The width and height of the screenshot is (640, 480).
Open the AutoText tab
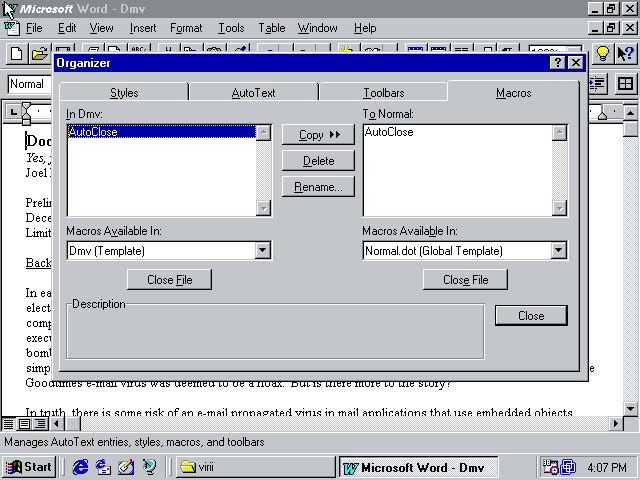click(253, 93)
